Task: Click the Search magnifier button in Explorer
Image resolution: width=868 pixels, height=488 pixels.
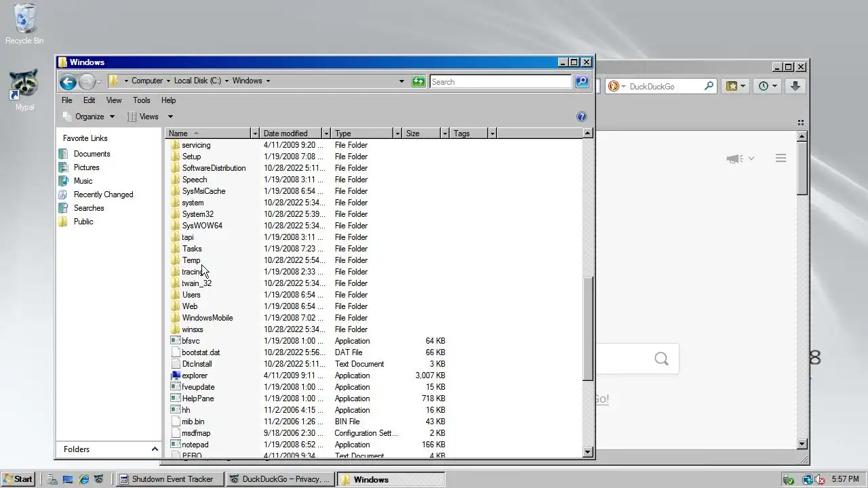Action: [x=582, y=81]
